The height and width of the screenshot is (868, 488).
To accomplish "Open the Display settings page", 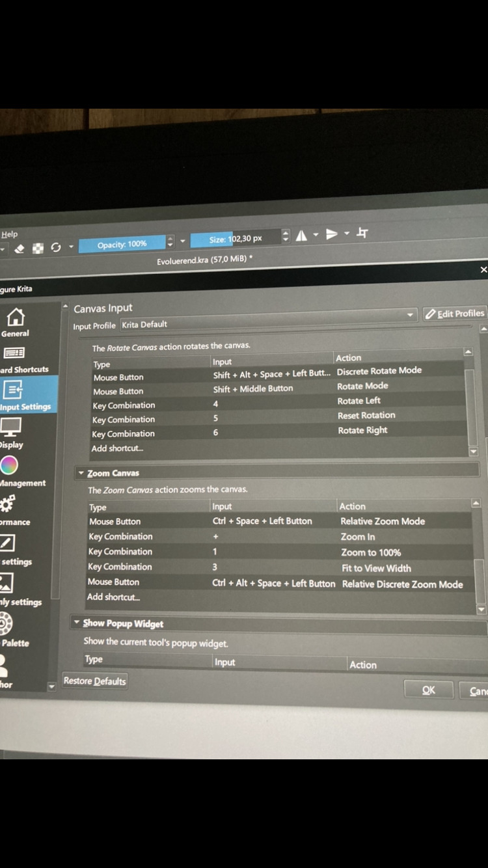I will coord(12,434).
